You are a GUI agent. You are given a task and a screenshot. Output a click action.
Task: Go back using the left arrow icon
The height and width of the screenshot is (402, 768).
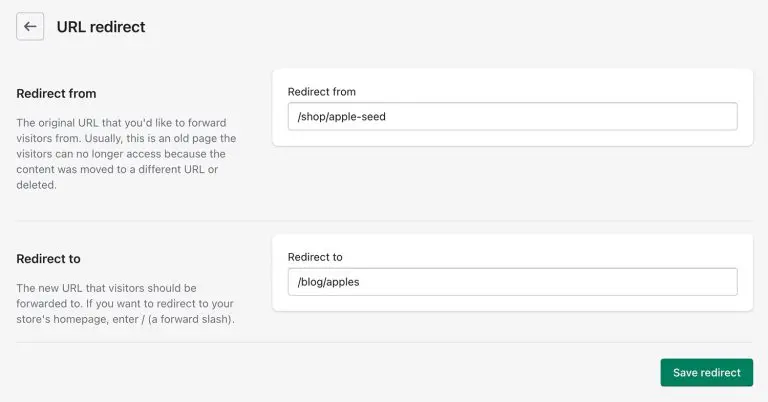(x=30, y=26)
